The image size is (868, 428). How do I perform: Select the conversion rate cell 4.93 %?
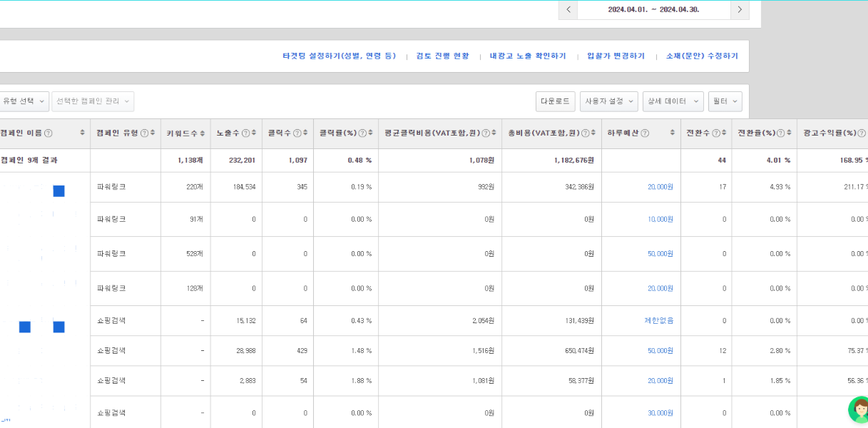tap(780, 187)
